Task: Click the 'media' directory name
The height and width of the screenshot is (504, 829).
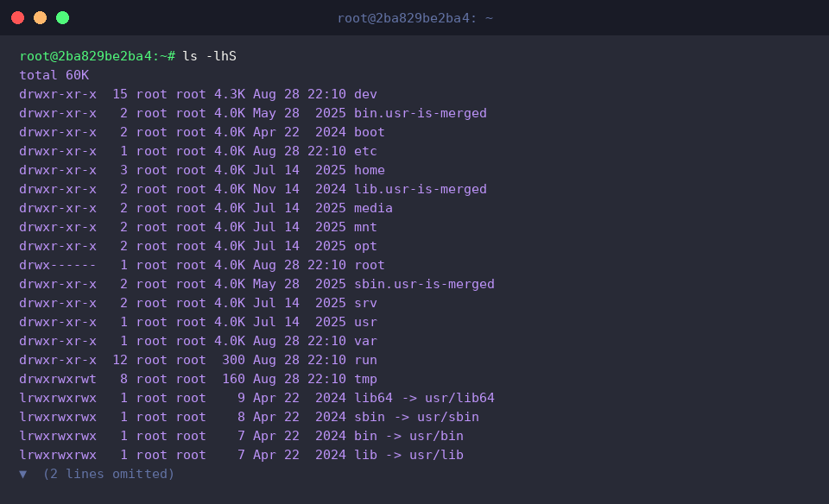Action: click(373, 208)
